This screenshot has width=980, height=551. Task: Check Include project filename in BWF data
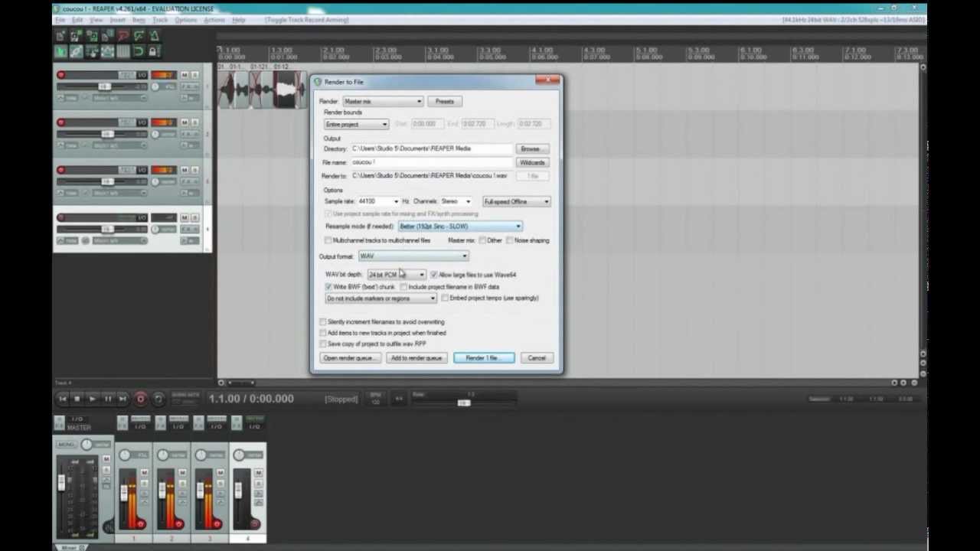point(403,287)
